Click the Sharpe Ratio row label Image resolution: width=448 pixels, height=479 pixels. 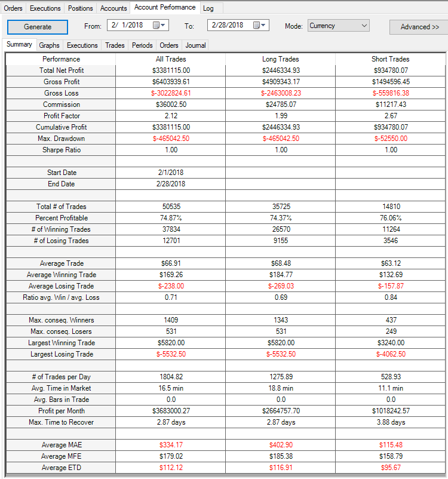62,150
